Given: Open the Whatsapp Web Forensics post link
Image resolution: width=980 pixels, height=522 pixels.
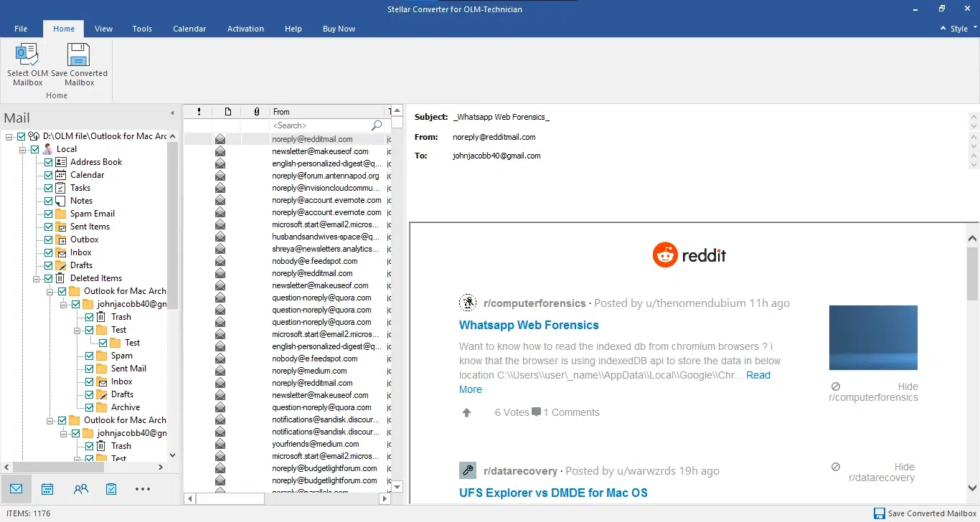Looking at the screenshot, I should 529,325.
